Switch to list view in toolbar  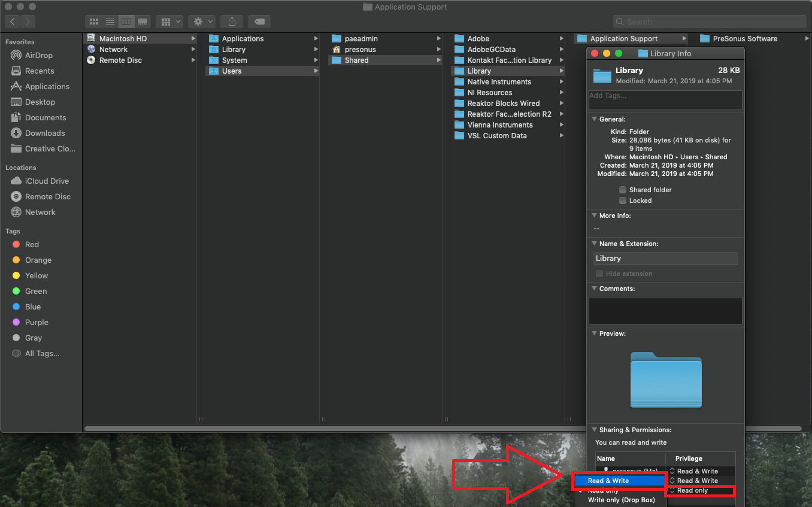click(110, 22)
